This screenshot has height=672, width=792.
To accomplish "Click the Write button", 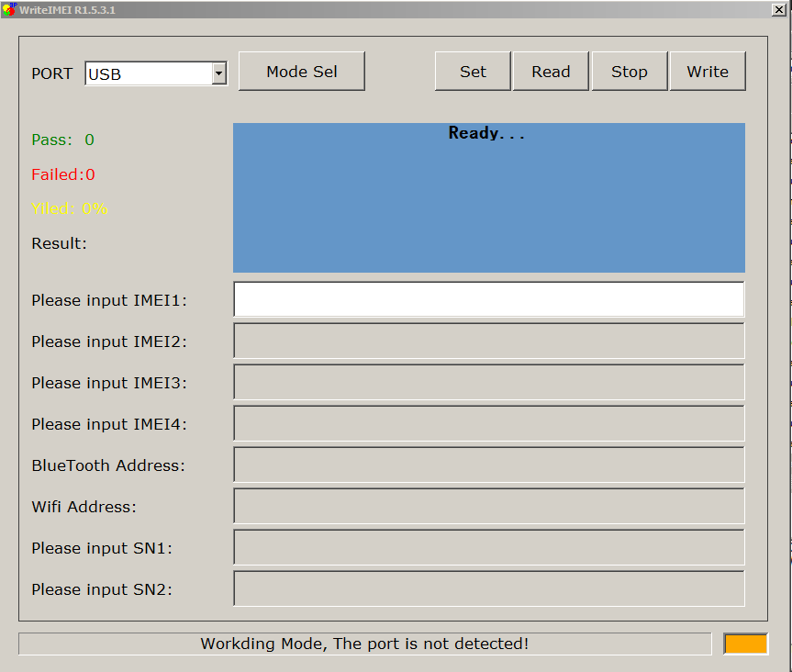I will pyautogui.click(x=708, y=72).
